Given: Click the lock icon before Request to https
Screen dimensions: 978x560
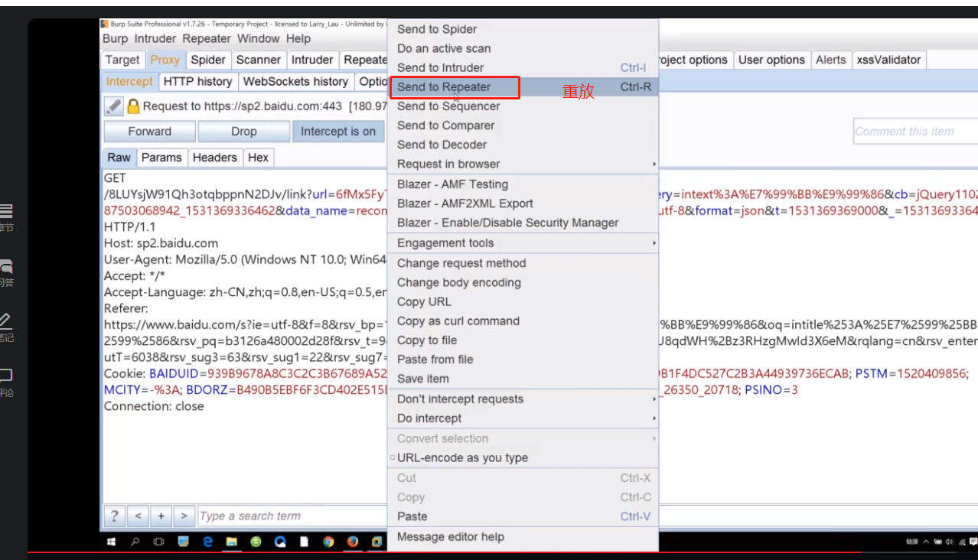Looking at the screenshot, I should click(x=133, y=106).
